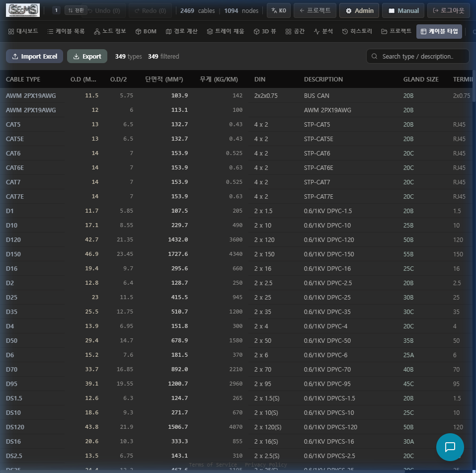
Task: Sort by 단면적 (MM²) column header
Action: [164, 79]
